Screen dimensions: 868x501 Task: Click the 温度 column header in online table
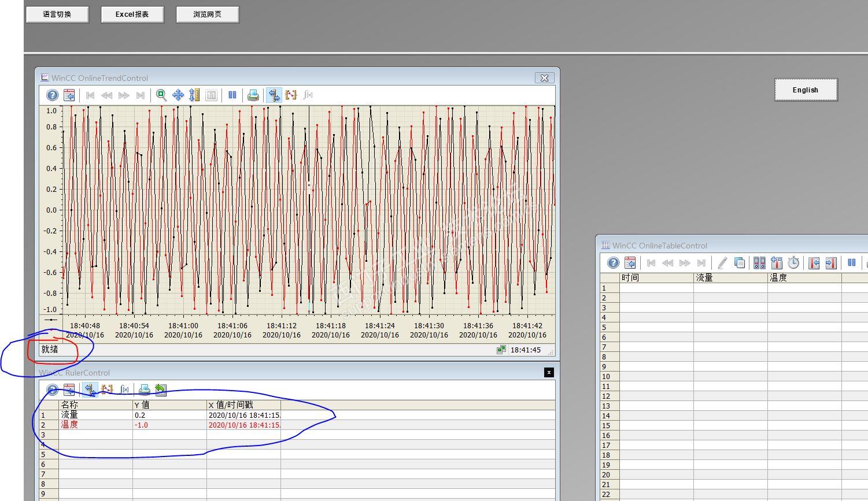pos(804,278)
